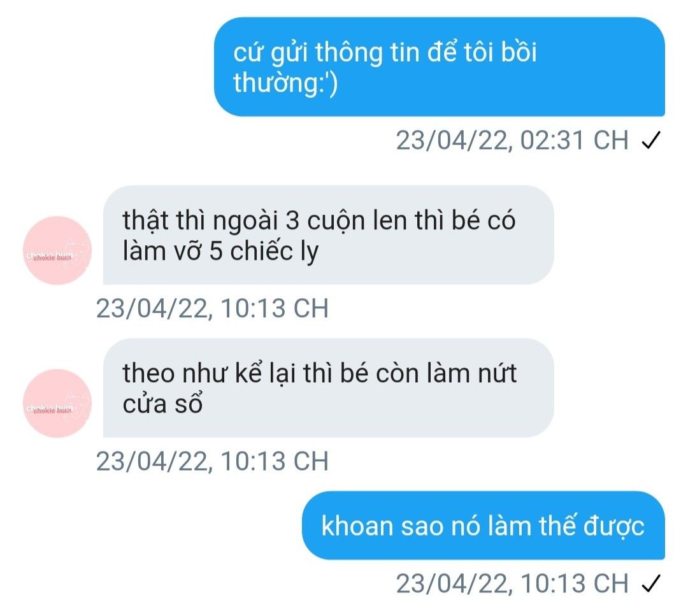This screenshot has width=688, height=616.
Task: Tap the text 'cửa sổ' in gray bubble
Action: click(162, 404)
